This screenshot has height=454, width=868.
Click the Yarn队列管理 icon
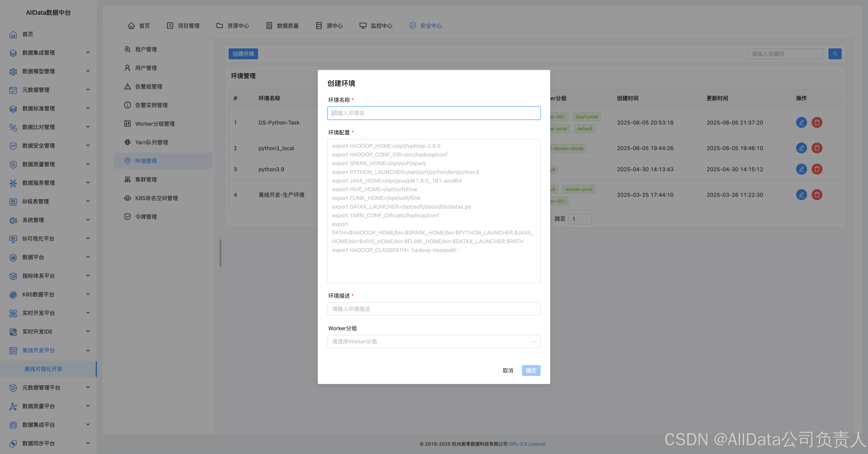tap(127, 142)
